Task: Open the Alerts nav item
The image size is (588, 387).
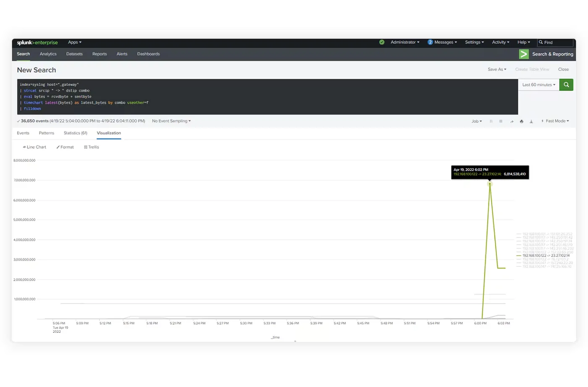Action: (x=122, y=54)
